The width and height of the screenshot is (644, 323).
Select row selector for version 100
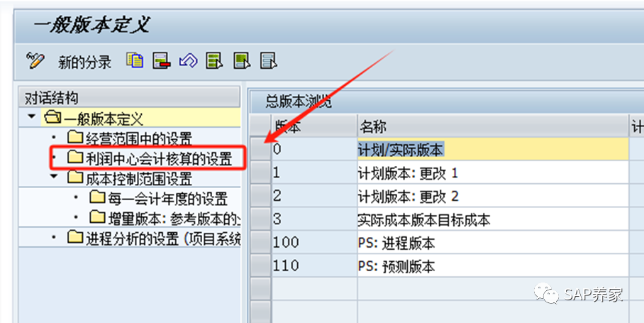pos(261,242)
